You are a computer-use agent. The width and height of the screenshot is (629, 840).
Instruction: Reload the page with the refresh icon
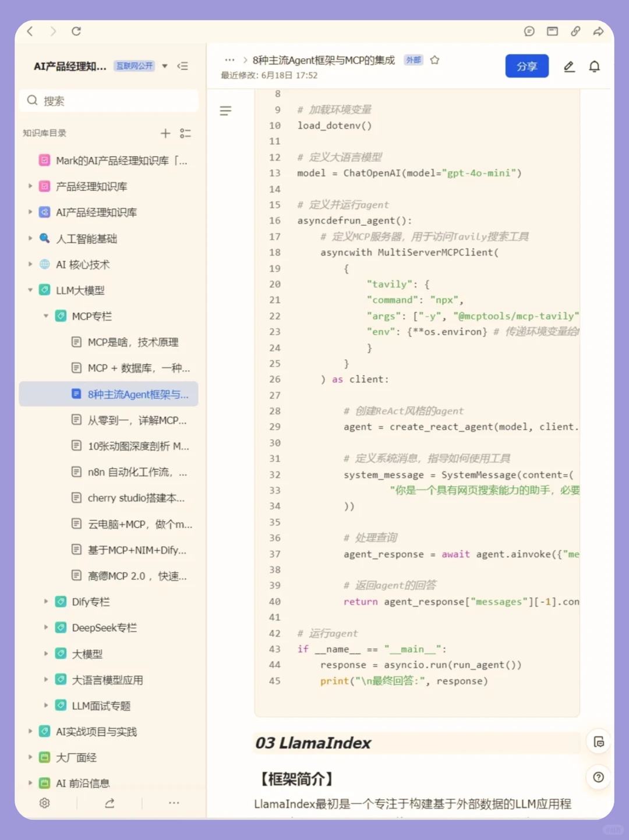[x=76, y=31]
